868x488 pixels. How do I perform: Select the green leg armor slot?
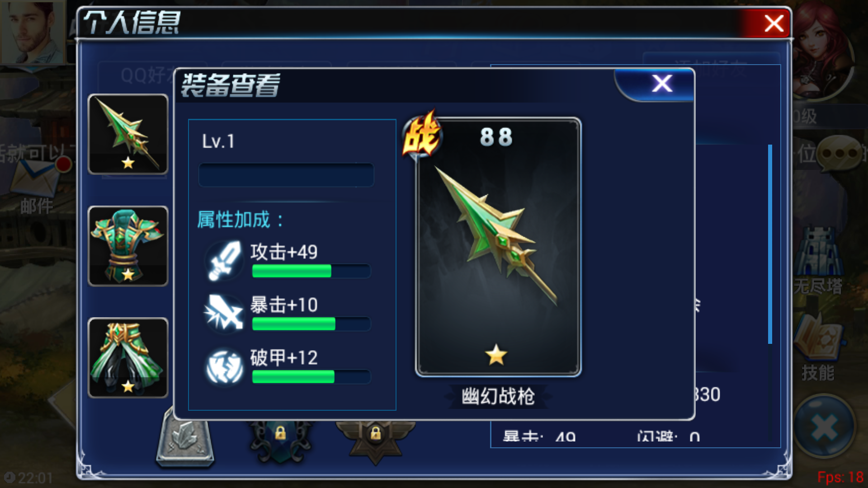[x=128, y=358]
